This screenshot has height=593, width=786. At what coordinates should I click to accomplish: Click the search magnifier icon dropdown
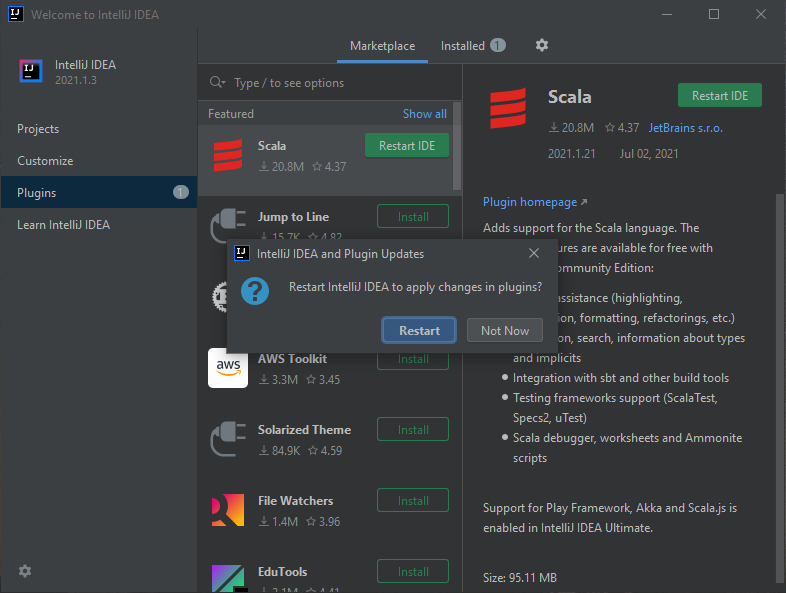click(218, 82)
